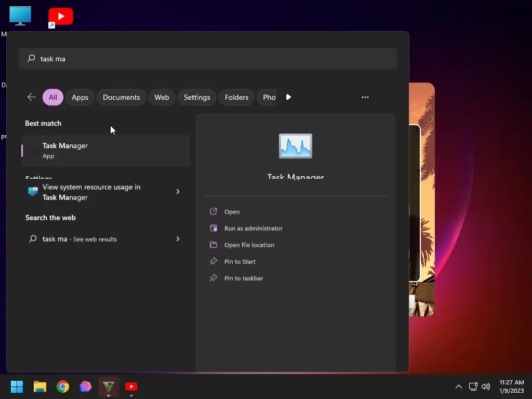Select the YouTube desktop shortcut
Viewport: 532px width, 399px height.
click(60, 17)
